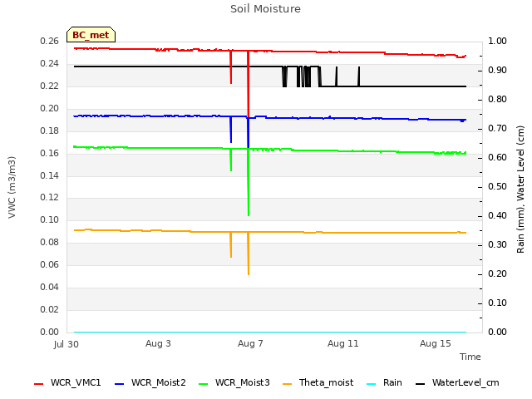Screen dimensions: 532x399
Task: Click the green WCR_Moist3 legend color marker
Action: [x=203, y=384]
